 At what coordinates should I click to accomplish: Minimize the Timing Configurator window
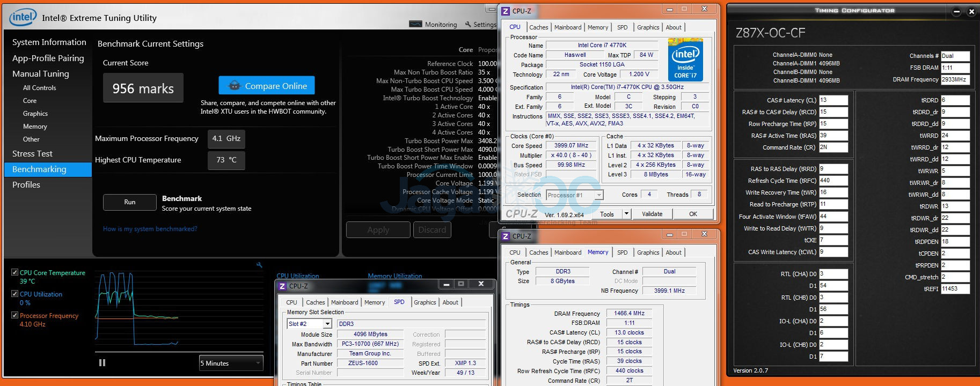pos(956,11)
